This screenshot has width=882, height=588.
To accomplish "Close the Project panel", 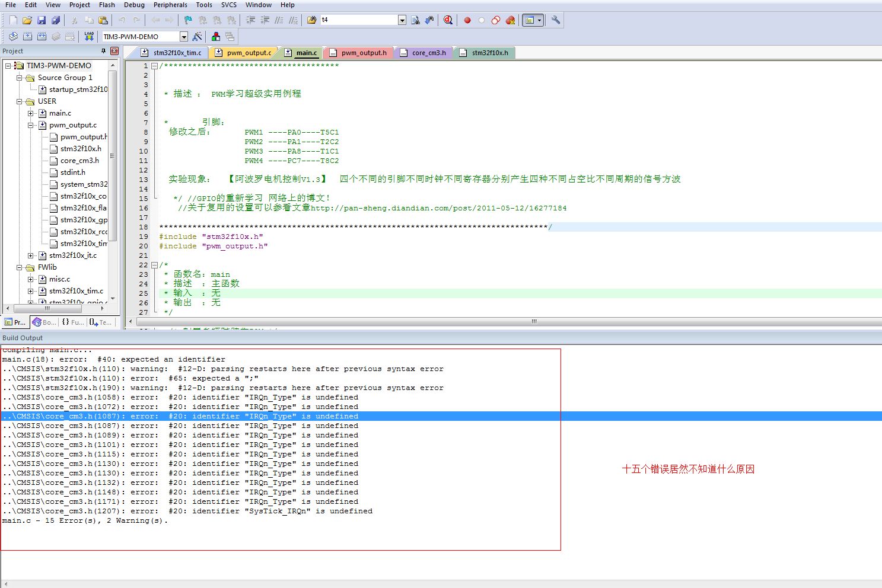I will tap(114, 51).
